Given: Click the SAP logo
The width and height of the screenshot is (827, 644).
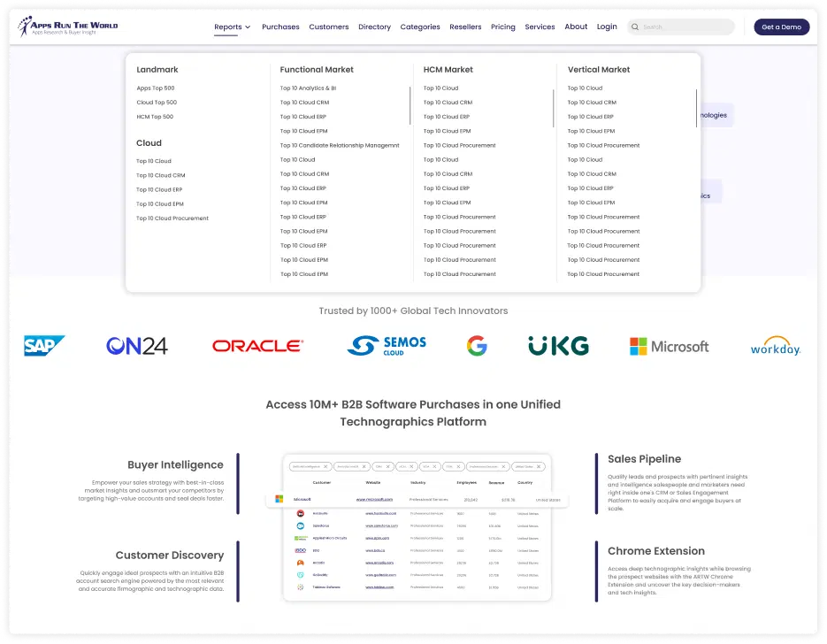Looking at the screenshot, I should [x=44, y=346].
